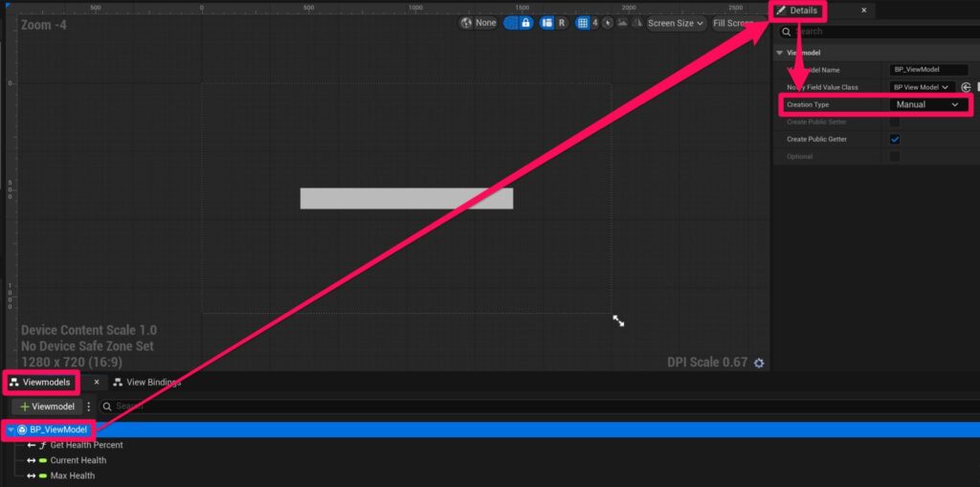
Task: Click the reset arrow beside BP View Model
Action: [x=966, y=87]
